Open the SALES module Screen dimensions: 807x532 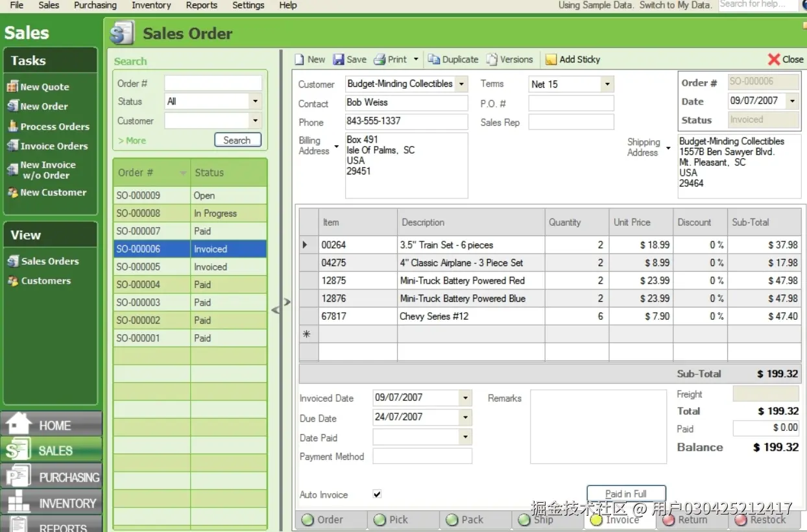tap(51, 450)
